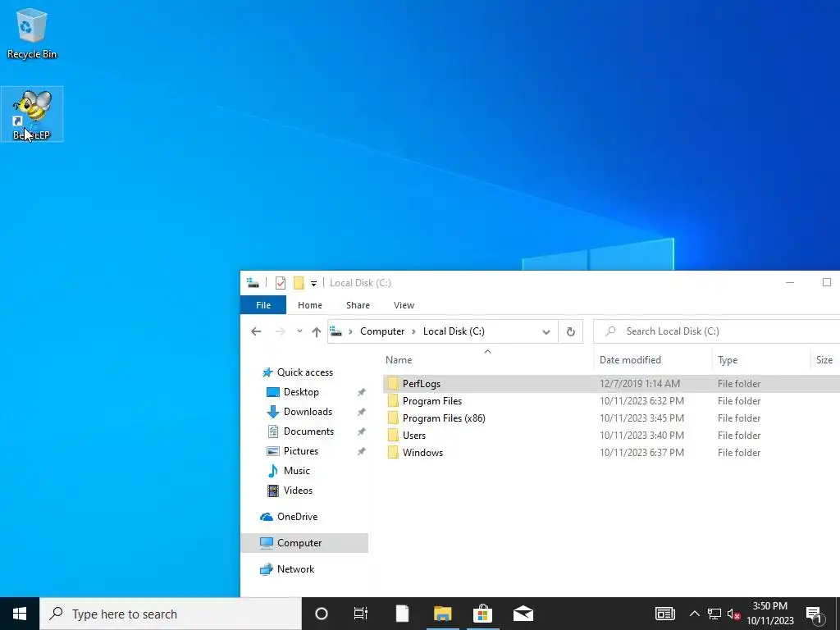Click Computer in the address breadcrumb

(382, 331)
